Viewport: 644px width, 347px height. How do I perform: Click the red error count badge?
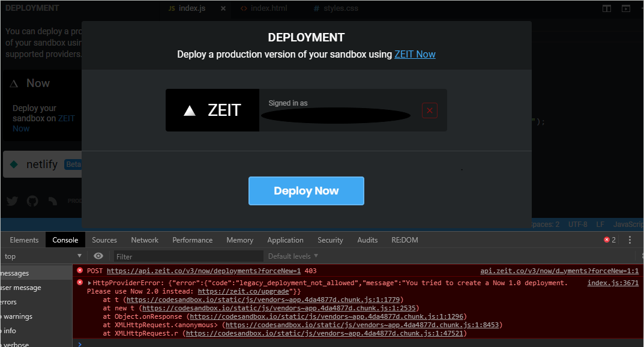[610, 240]
